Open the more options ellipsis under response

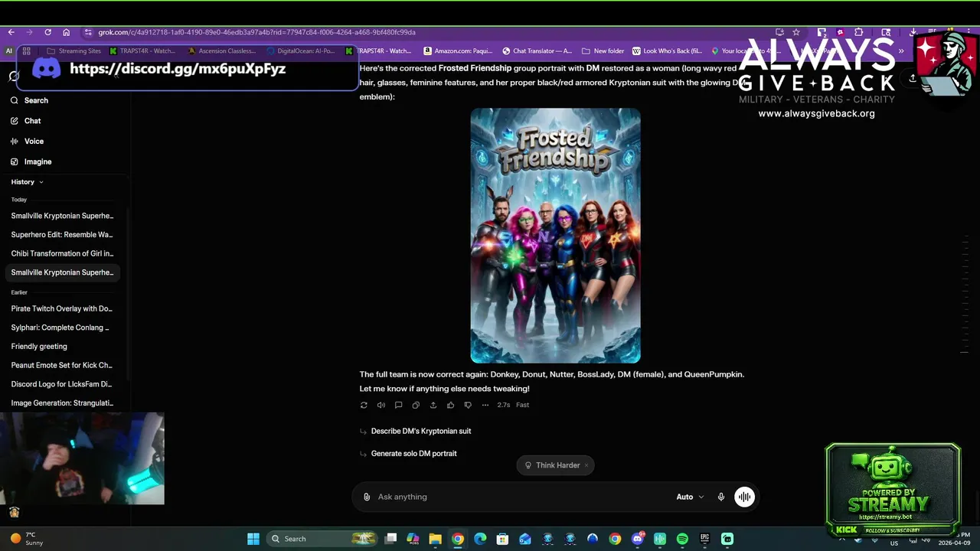click(485, 405)
